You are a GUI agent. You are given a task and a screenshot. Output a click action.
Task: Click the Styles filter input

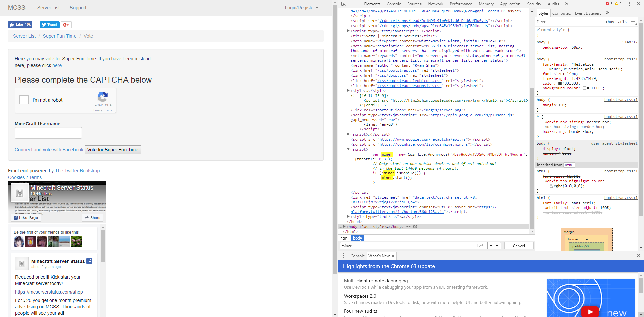click(569, 22)
